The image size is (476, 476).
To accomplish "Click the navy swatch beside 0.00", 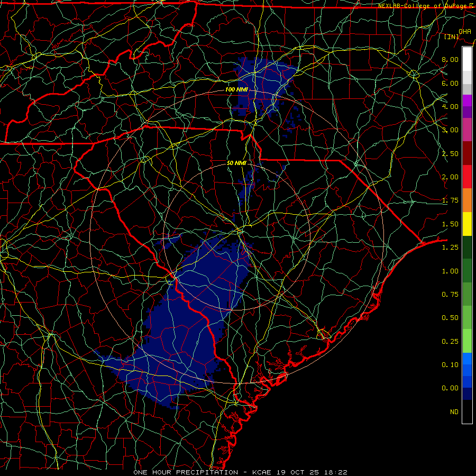I will pos(467,393).
